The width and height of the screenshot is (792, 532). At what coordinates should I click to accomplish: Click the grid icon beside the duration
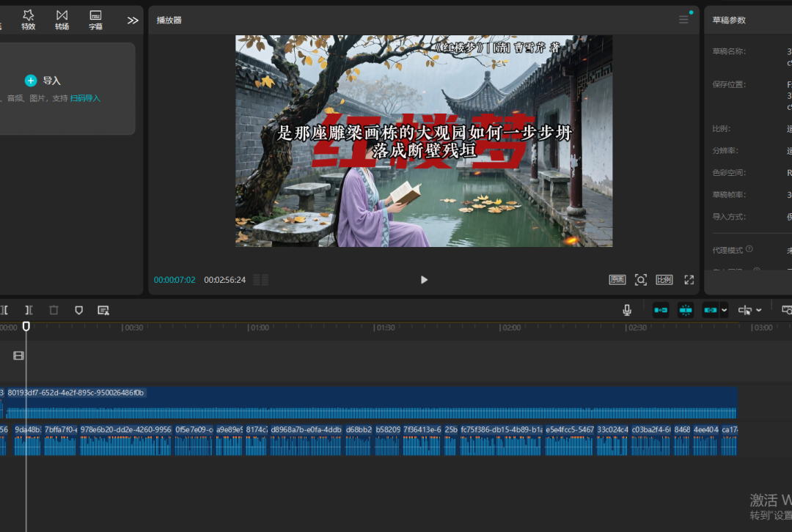tap(260, 280)
